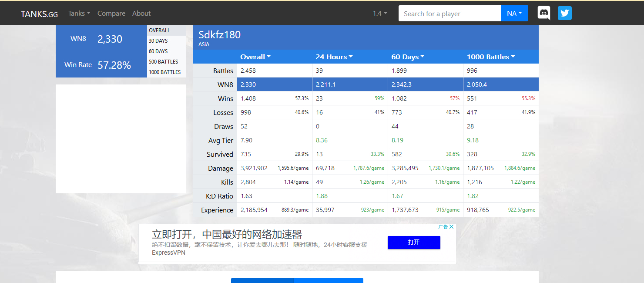Open the About page

point(141,13)
